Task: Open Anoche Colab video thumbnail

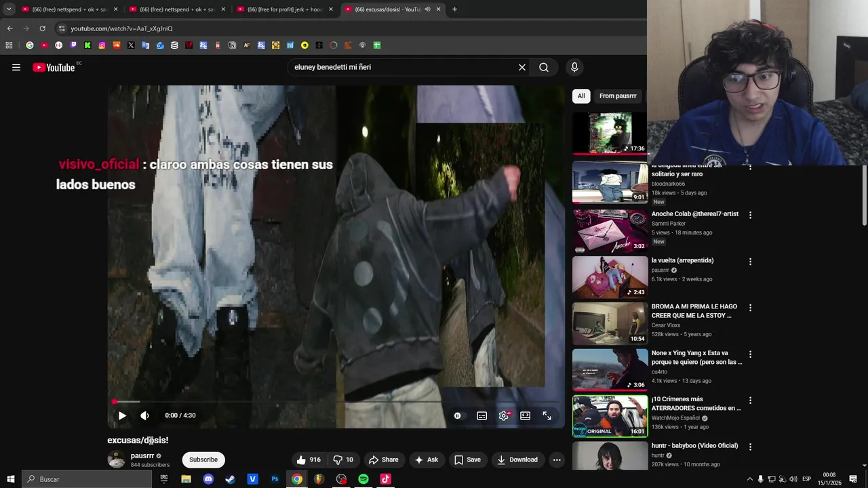Action: click(x=610, y=230)
